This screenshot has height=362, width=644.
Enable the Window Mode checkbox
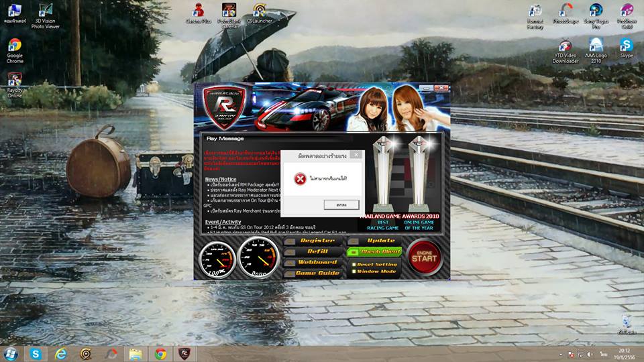click(x=354, y=271)
